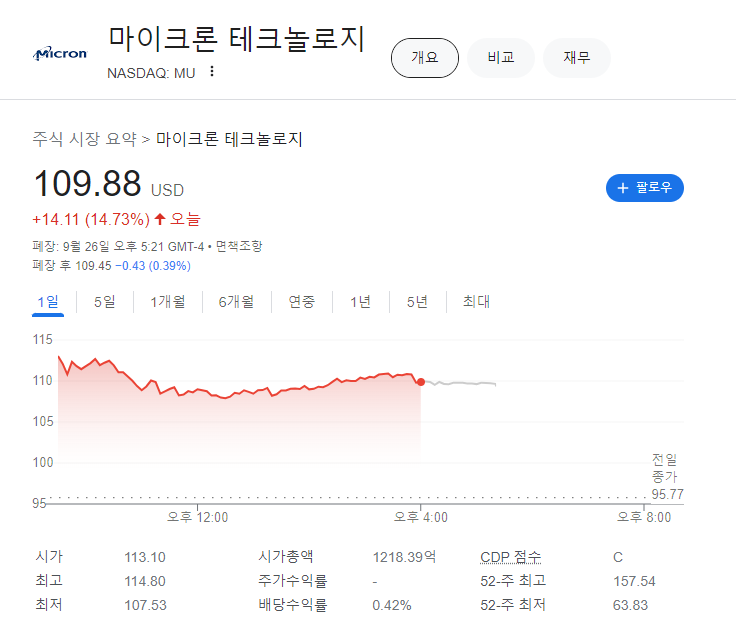Click the 전일 종가 95.77 label
Viewport: 736px width, 628px height.
coord(667,477)
